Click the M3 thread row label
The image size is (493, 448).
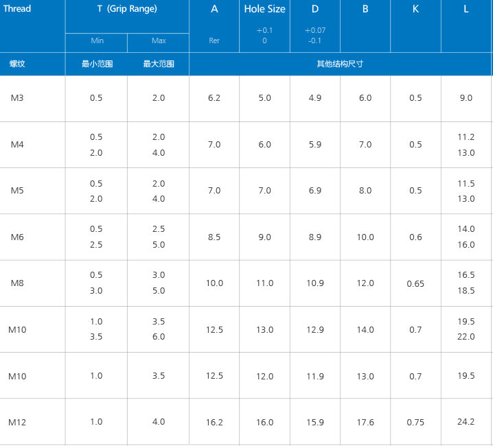click(17, 98)
